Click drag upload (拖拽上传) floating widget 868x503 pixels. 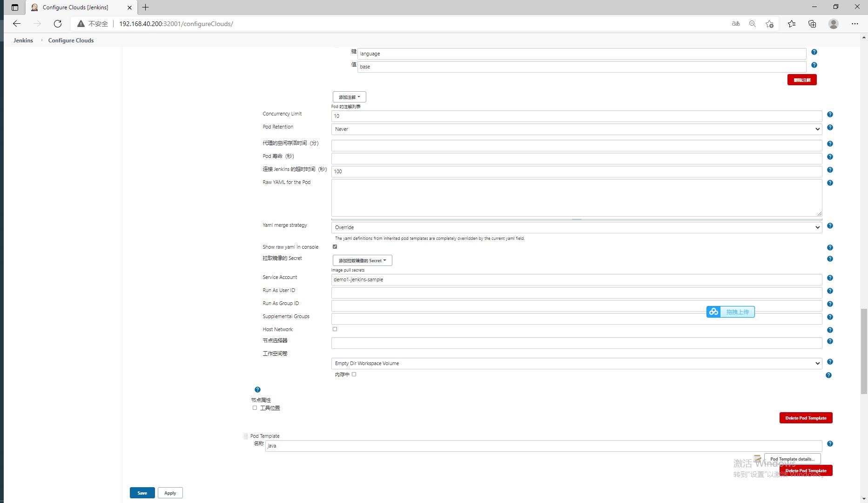tap(730, 312)
